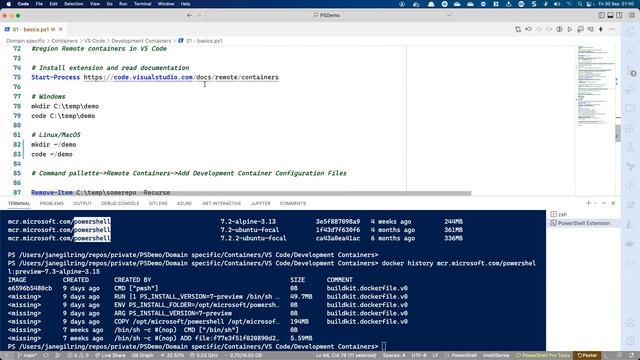Click the Containers breadcrumb segment
Viewport: 640px width, 360px height.
pos(64,41)
